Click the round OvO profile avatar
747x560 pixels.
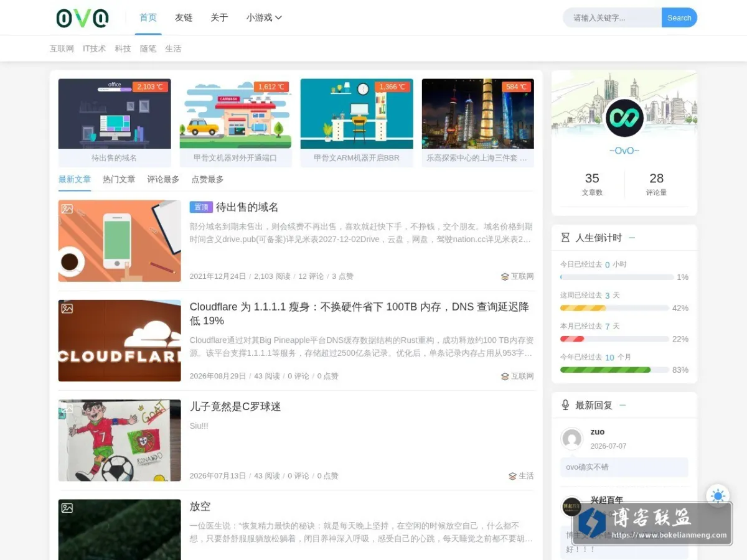coord(624,118)
